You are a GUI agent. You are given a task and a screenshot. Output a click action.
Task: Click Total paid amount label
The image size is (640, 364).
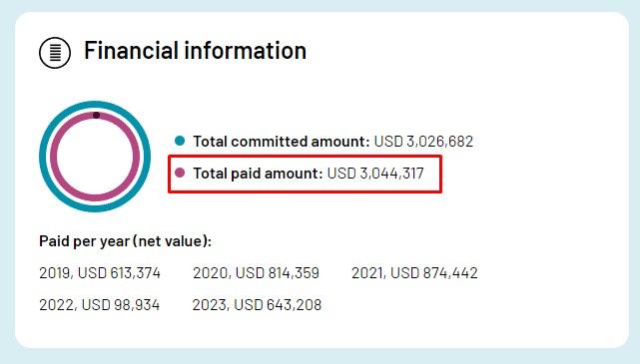point(258,174)
